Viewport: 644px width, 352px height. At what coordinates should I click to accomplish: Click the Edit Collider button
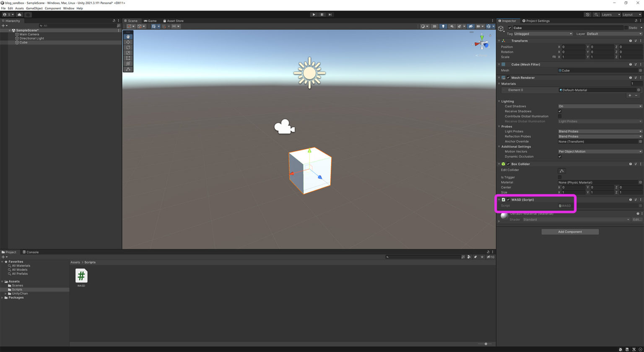(561, 171)
